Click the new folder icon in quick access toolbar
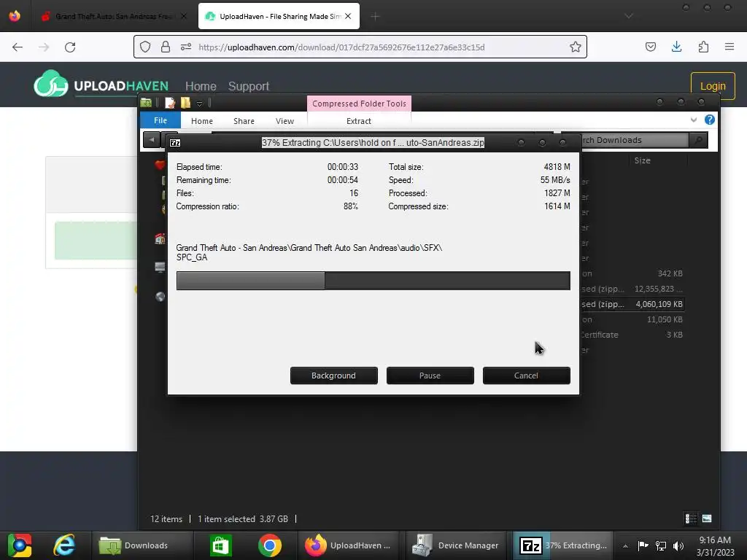747x560 pixels. (185, 102)
